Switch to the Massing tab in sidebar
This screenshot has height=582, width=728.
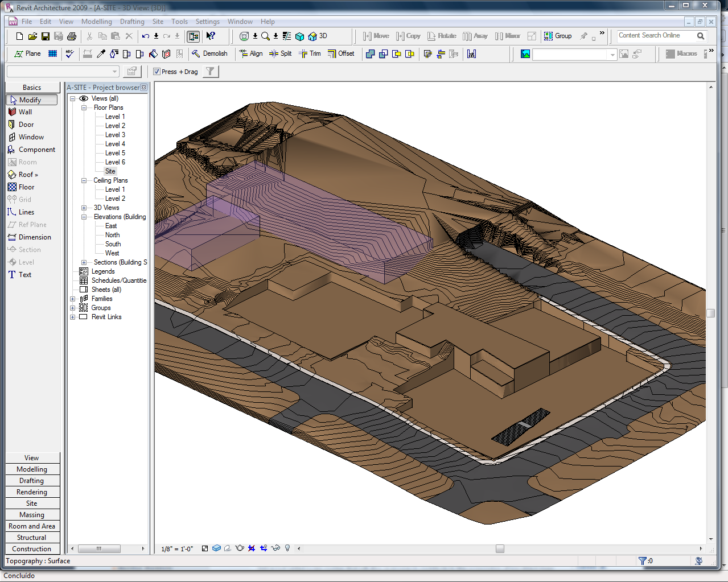tap(32, 514)
